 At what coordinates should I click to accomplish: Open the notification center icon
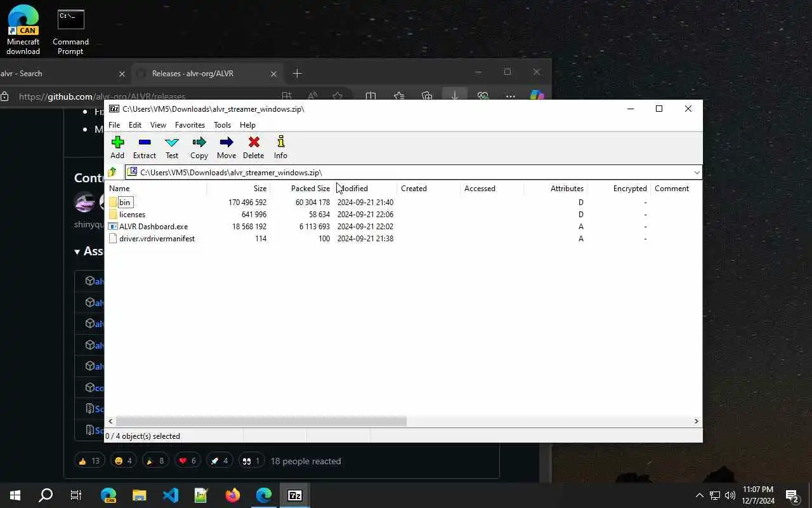(792, 495)
